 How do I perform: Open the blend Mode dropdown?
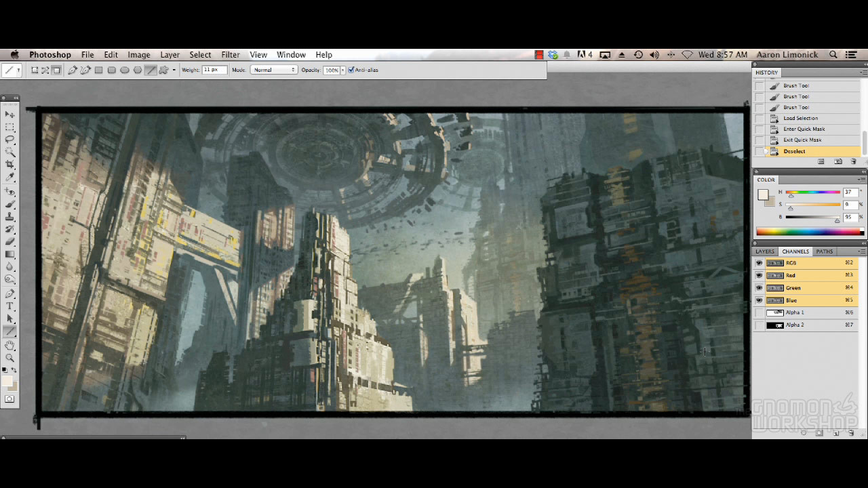273,69
